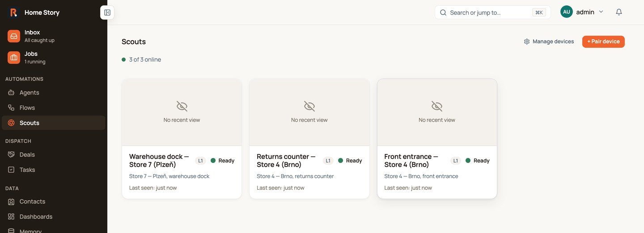The height and width of the screenshot is (233, 644).
Task: Open the Flows menu item
Action: [x=54, y=108]
